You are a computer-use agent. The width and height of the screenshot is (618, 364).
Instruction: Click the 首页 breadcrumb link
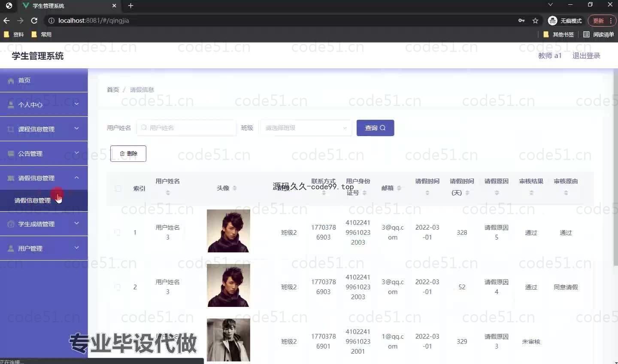pyautogui.click(x=113, y=90)
